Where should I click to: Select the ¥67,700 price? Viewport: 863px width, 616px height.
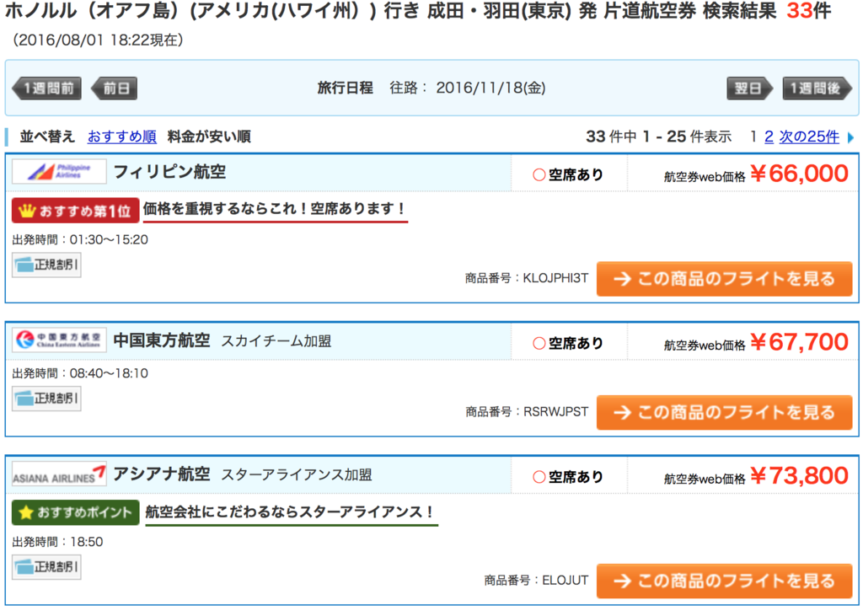click(799, 342)
